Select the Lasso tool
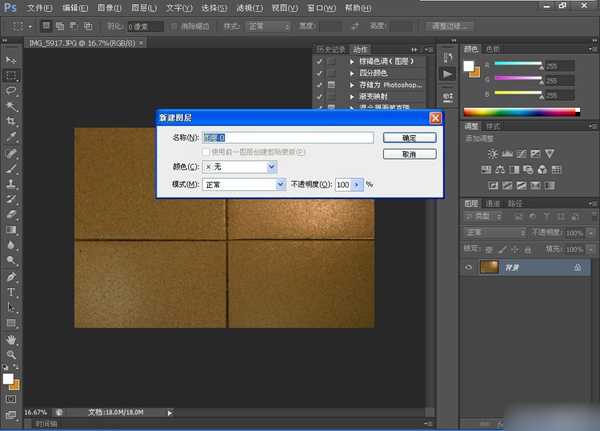This screenshot has height=431, width=600. (12, 90)
